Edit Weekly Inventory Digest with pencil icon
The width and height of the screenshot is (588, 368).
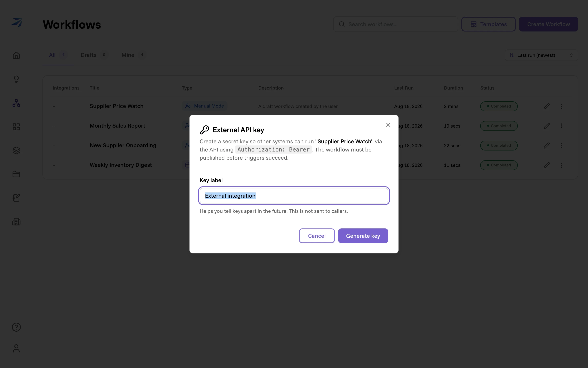coord(546,165)
